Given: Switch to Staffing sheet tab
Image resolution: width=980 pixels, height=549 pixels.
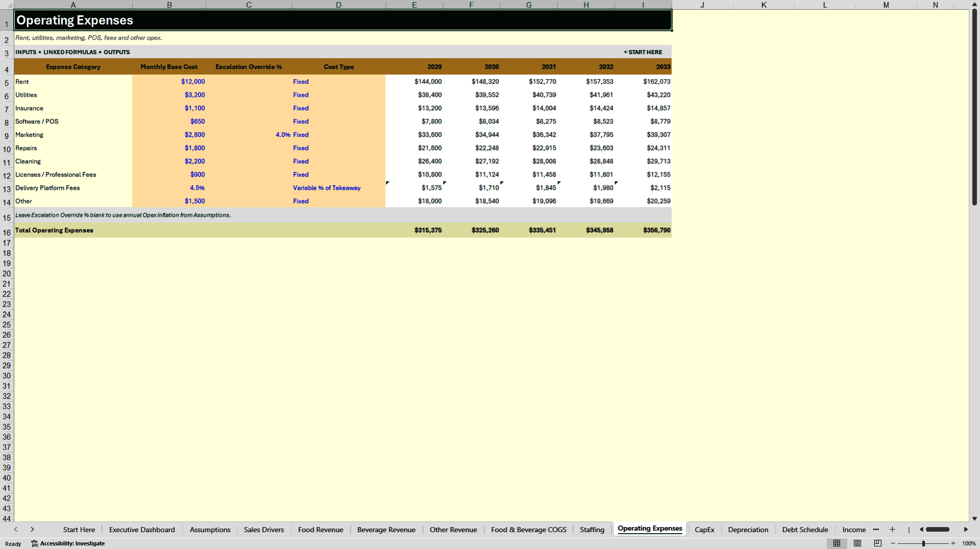Looking at the screenshot, I should 592,530.
